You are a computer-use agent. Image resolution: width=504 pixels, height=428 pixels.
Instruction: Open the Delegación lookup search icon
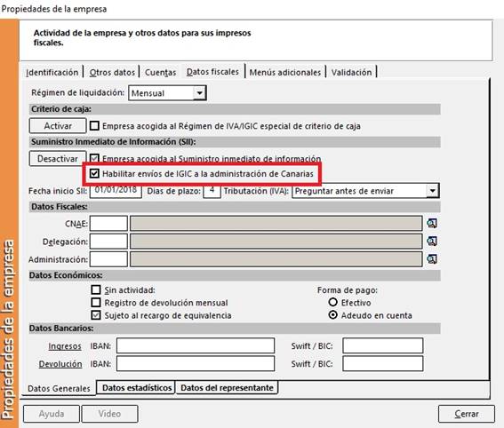pyautogui.click(x=432, y=242)
